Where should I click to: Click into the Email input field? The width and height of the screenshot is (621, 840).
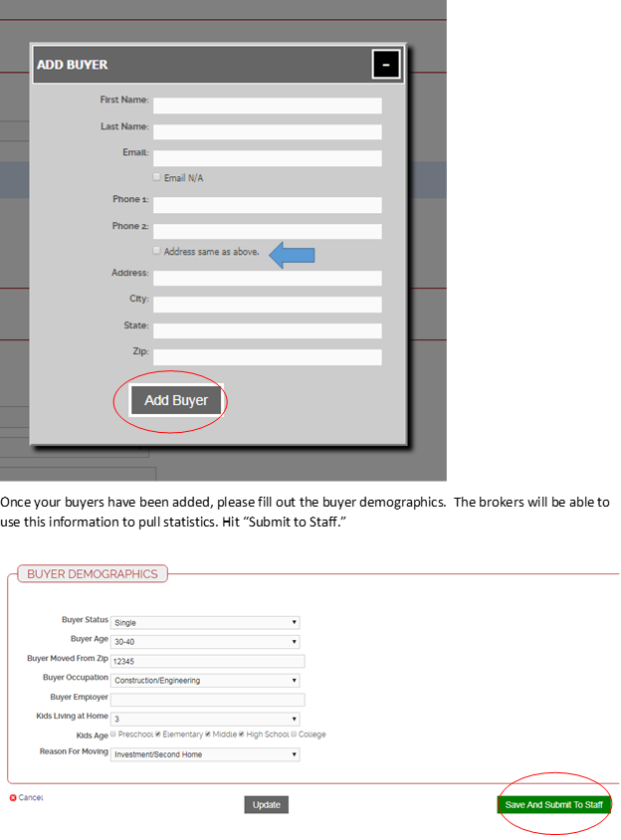click(x=267, y=158)
